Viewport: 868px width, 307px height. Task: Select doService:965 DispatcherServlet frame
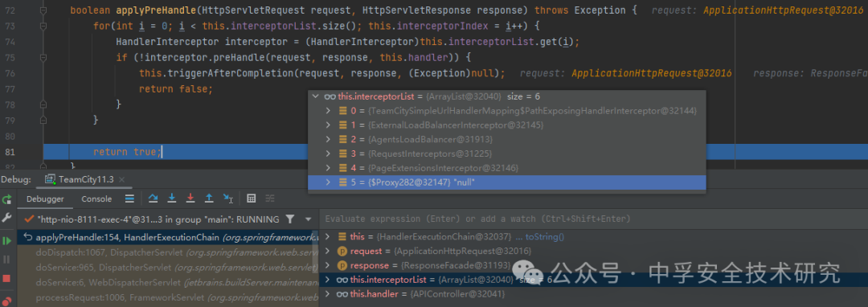pyautogui.click(x=168, y=268)
